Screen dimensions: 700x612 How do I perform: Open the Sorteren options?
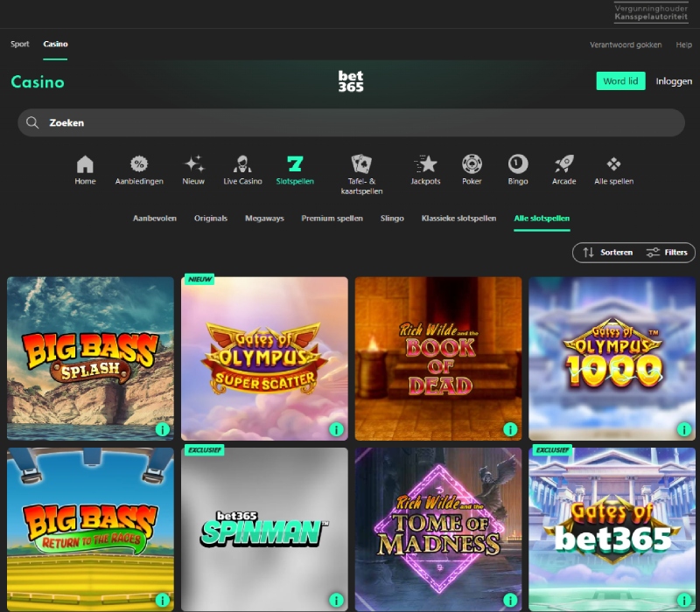pos(608,253)
